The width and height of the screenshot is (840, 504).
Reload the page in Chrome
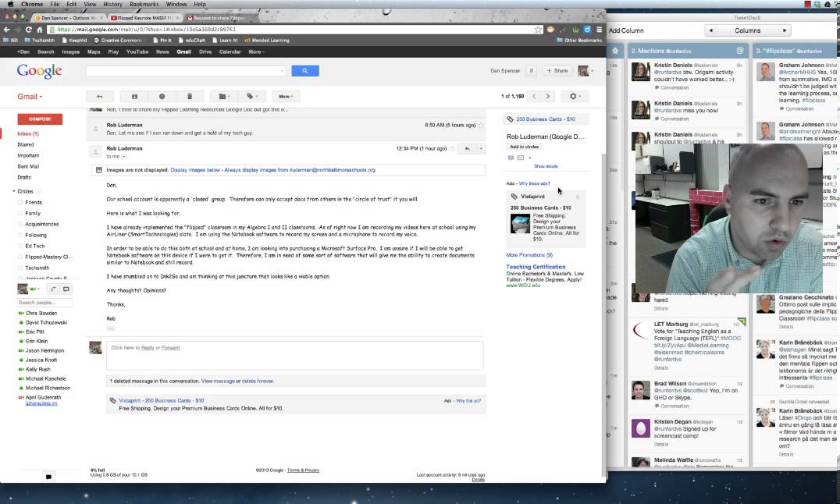coord(28,30)
